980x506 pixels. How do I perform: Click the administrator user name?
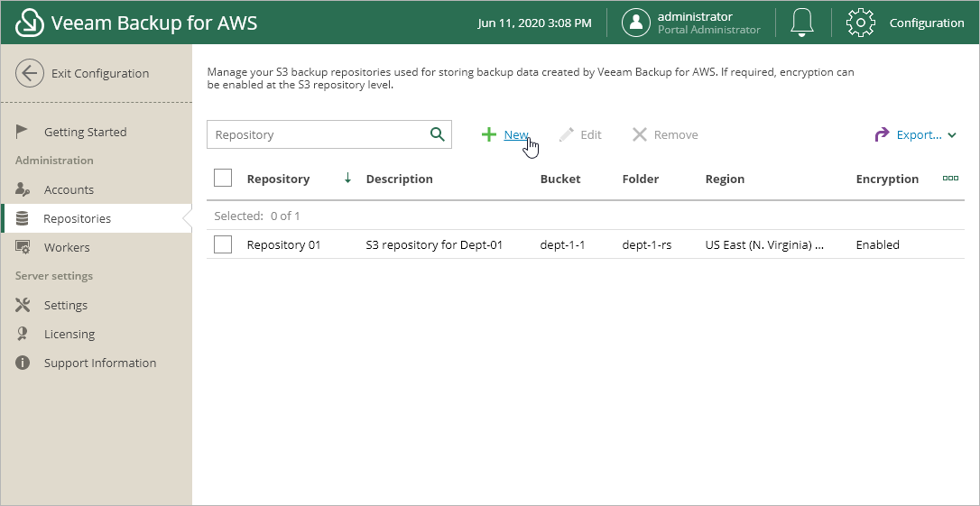[695, 16]
